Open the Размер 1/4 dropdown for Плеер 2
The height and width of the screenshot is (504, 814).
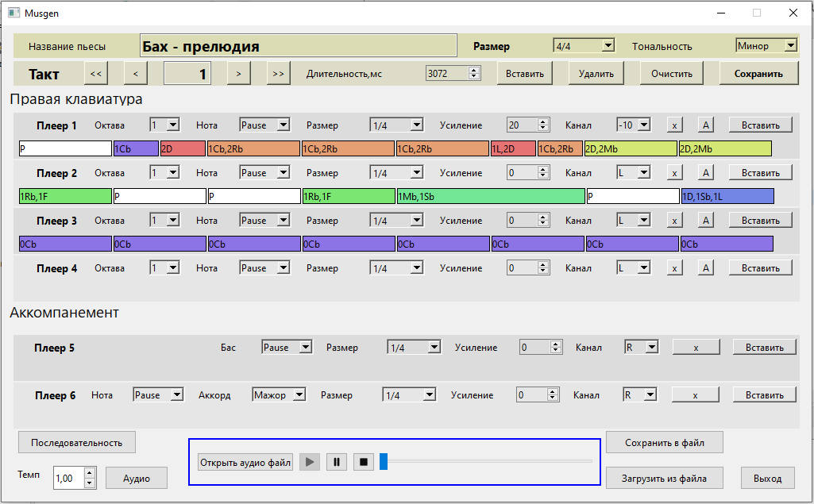point(396,173)
